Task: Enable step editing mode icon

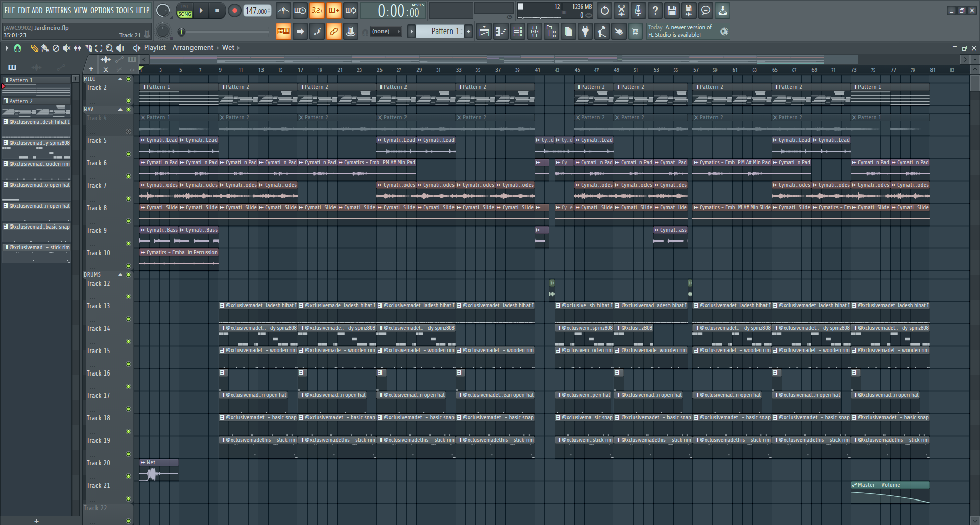Action: click(317, 32)
